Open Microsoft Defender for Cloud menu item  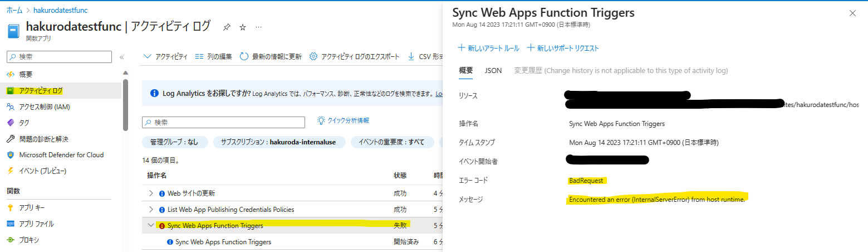click(x=61, y=155)
